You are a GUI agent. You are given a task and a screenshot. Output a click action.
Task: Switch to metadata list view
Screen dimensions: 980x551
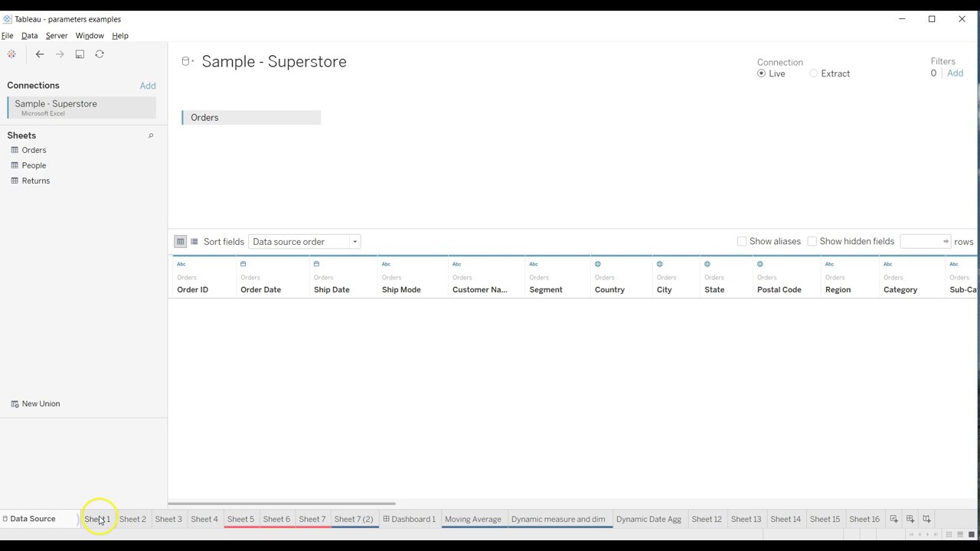[194, 242]
